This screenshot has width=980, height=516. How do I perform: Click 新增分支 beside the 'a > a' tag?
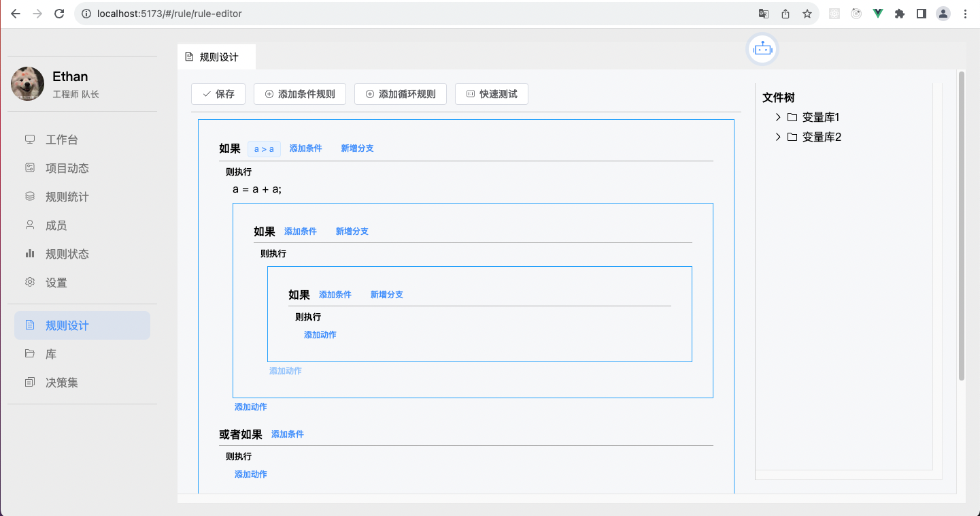(x=358, y=148)
